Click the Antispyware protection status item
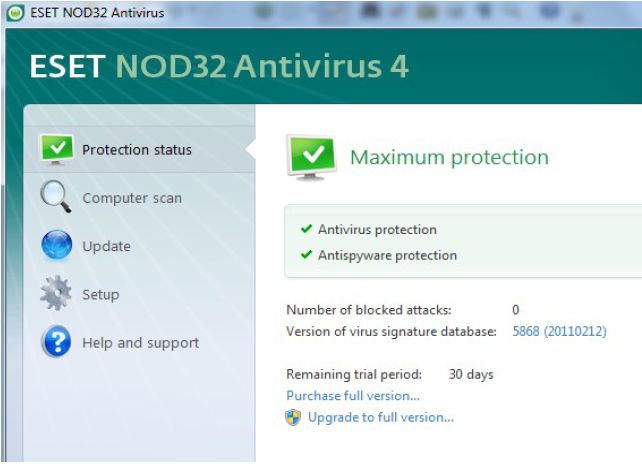The image size is (642, 464). (387, 255)
